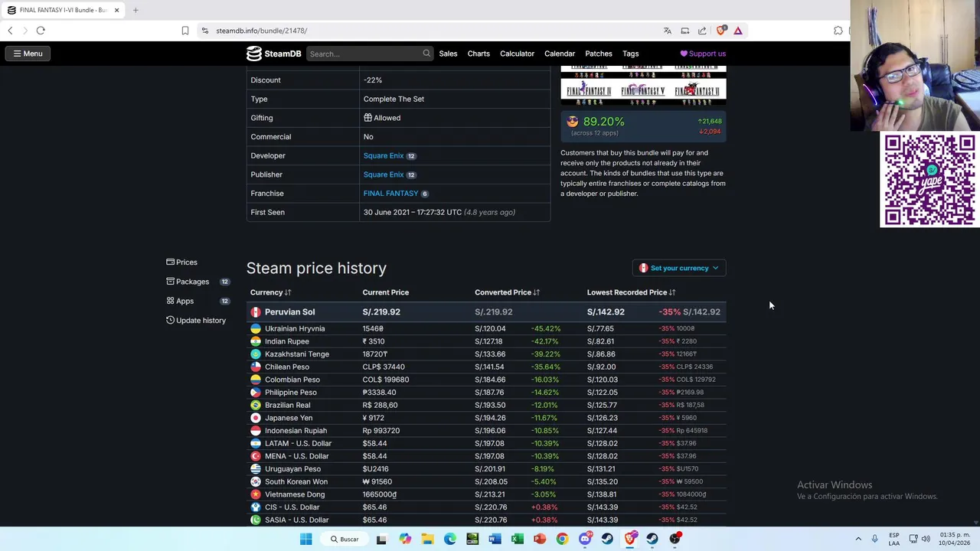The height and width of the screenshot is (551, 980).
Task: Select the Kazakhstani Tenge row
Action: click(x=485, y=354)
